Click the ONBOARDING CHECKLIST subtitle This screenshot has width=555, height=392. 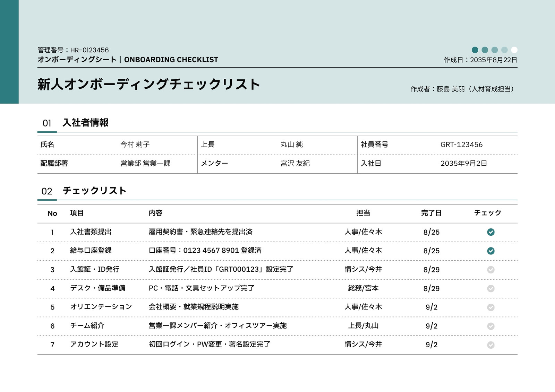tap(171, 60)
